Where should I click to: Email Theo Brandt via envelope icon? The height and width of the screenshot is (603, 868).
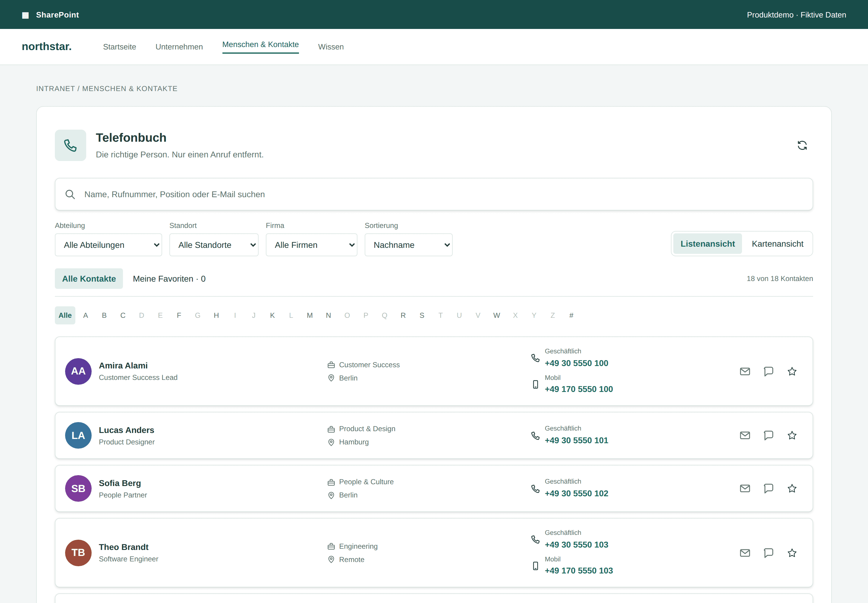point(745,553)
